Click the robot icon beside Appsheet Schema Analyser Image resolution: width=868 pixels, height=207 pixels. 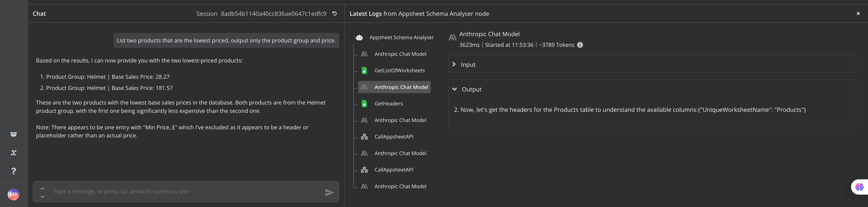tap(359, 37)
